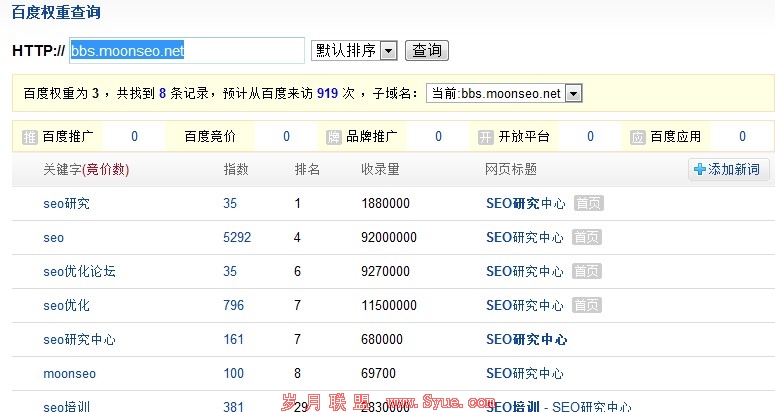Open page title in seo优化 row

[x=524, y=305]
